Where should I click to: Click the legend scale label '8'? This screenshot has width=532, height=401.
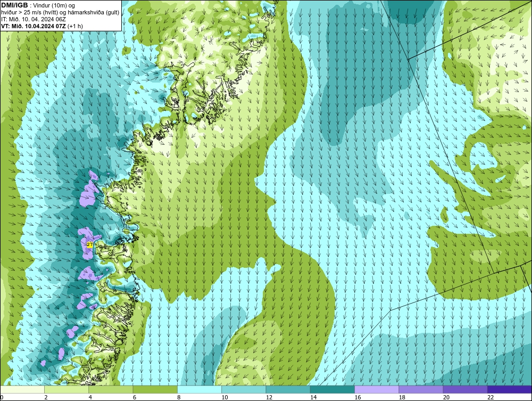point(179,398)
